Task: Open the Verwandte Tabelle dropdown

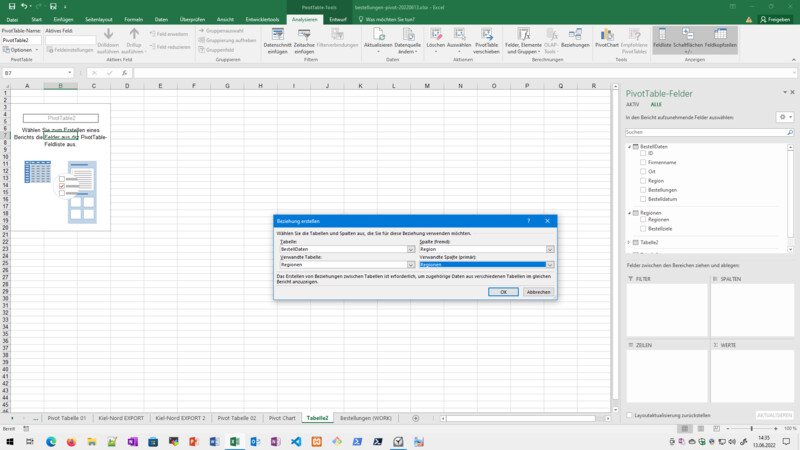Action: (411, 264)
